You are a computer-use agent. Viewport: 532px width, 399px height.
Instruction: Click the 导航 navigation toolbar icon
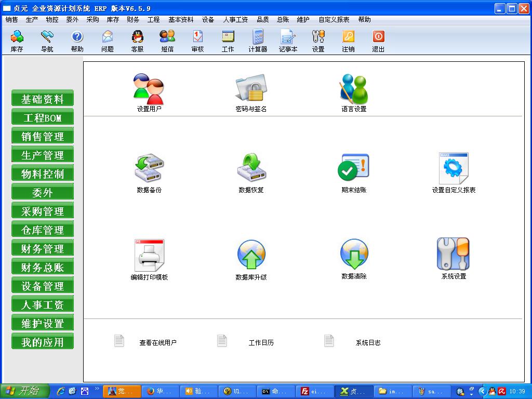click(x=47, y=41)
